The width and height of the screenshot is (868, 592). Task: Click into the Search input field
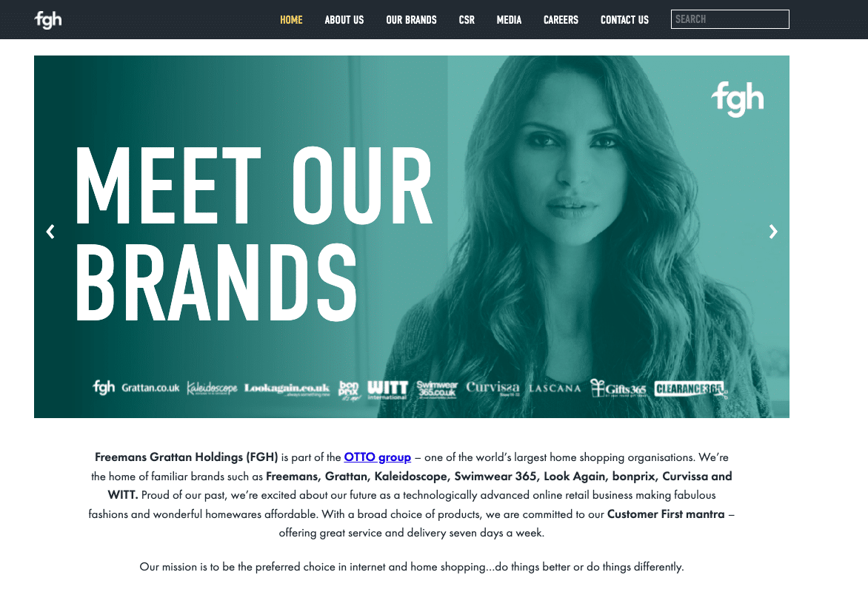730,19
